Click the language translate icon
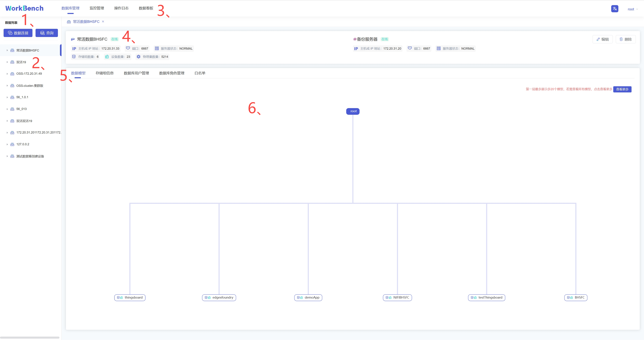The image size is (644, 340). point(614,9)
